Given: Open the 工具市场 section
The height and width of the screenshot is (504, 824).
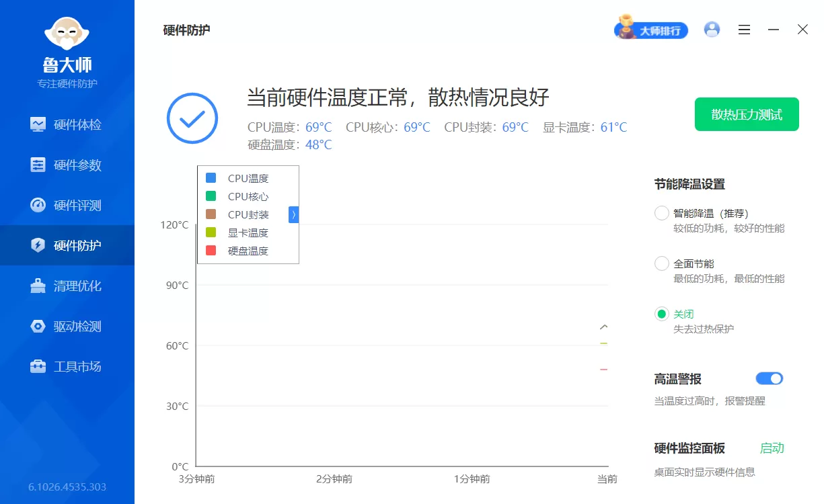Looking at the screenshot, I should (x=67, y=366).
